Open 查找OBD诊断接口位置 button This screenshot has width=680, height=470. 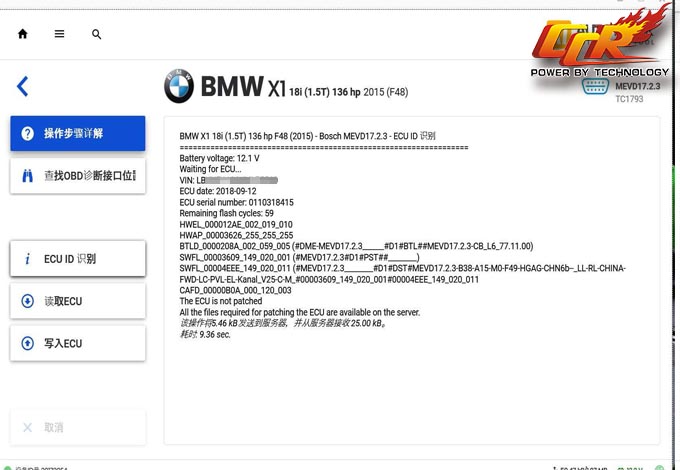pyautogui.click(x=78, y=176)
